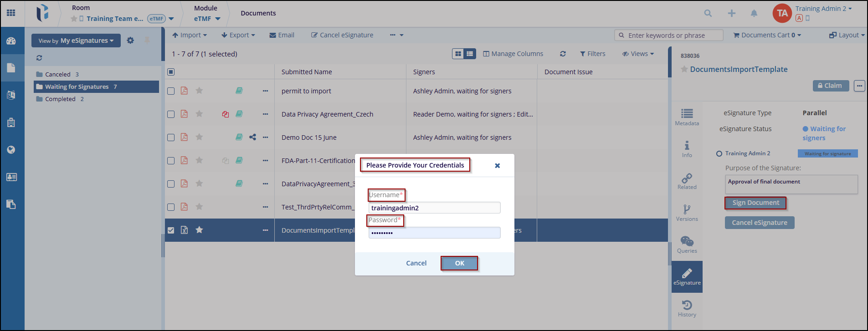This screenshot has width=868, height=331.
Task: Click the refresh icon beside Manage Columns
Action: (x=563, y=54)
